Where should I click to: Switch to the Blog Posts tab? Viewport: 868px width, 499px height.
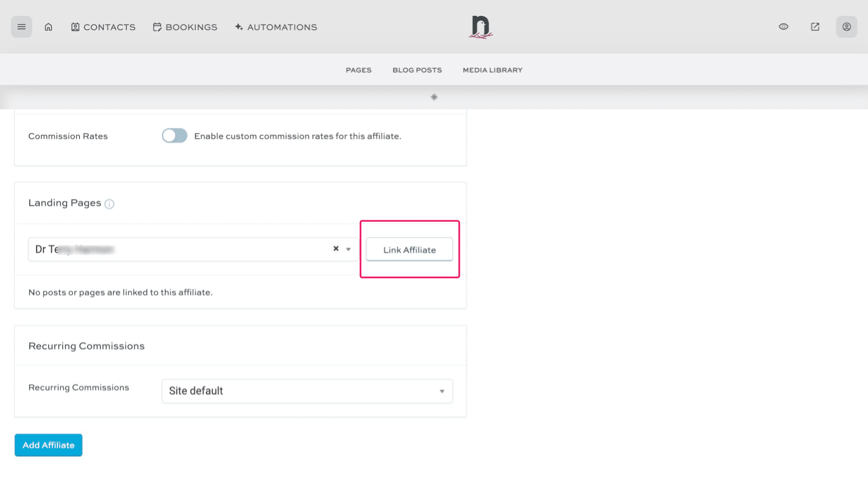pos(417,70)
